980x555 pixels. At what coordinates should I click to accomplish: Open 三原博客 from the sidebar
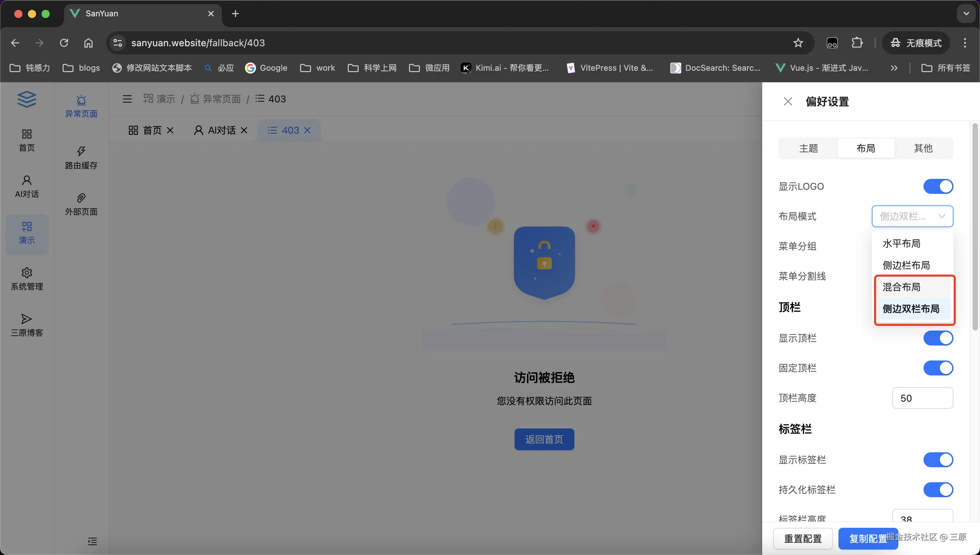(x=26, y=324)
